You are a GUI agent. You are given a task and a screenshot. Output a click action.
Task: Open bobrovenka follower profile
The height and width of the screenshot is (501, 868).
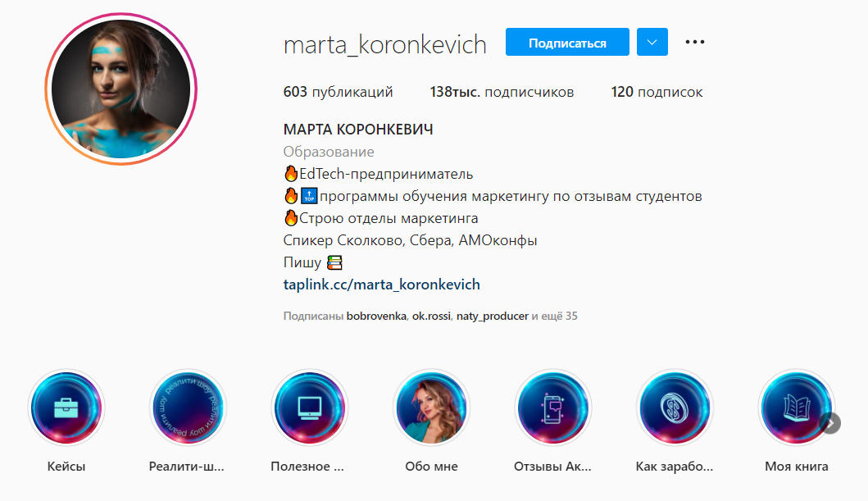coord(376,317)
